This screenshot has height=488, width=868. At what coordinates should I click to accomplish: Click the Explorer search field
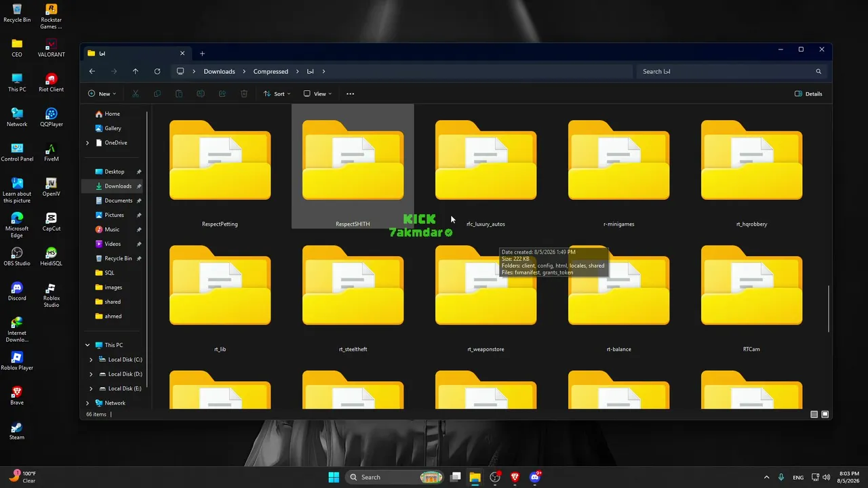coord(731,71)
